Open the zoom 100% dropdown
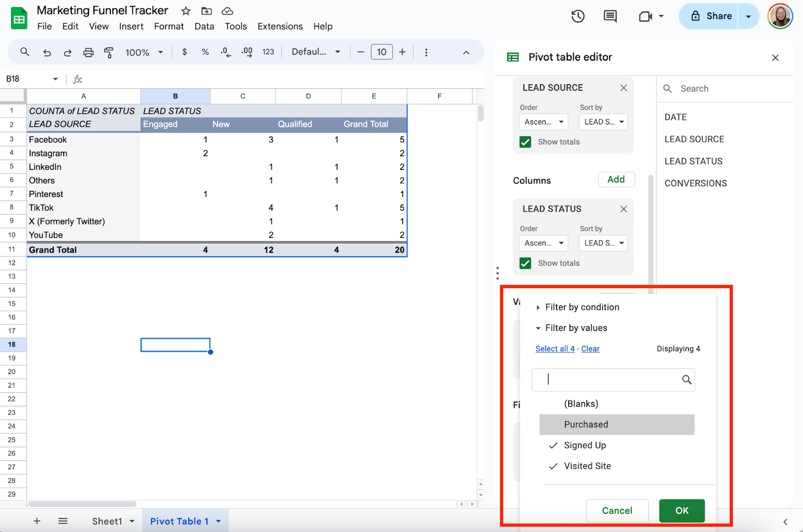803x532 pixels. pyautogui.click(x=144, y=52)
